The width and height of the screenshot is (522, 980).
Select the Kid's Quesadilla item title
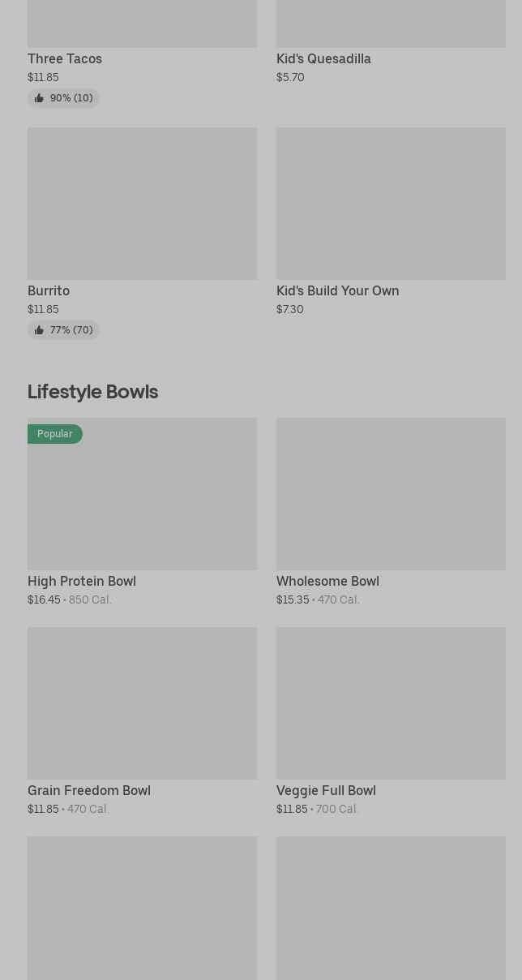pyautogui.click(x=323, y=59)
